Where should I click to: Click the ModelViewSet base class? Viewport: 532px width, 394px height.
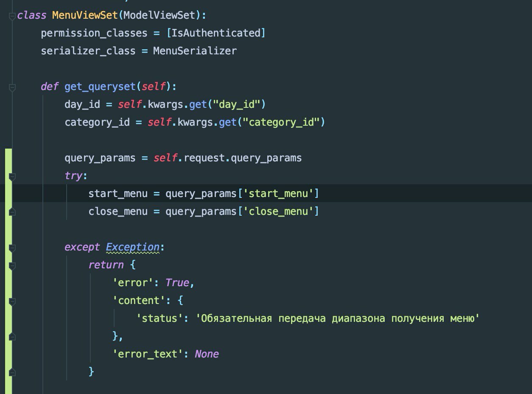coord(160,15)
